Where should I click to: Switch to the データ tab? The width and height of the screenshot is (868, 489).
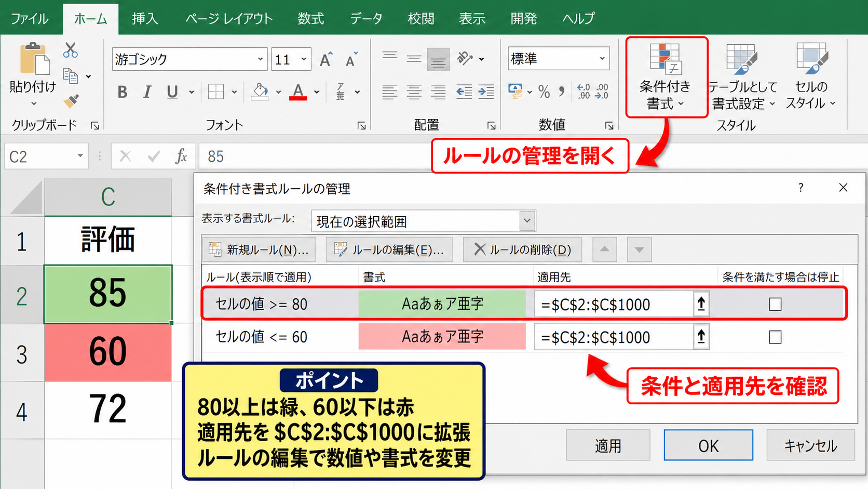tap(366, 18)
